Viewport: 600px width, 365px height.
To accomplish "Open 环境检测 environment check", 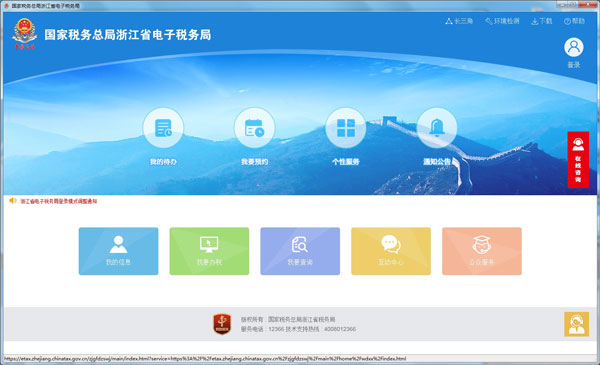I will coord(502,21).
